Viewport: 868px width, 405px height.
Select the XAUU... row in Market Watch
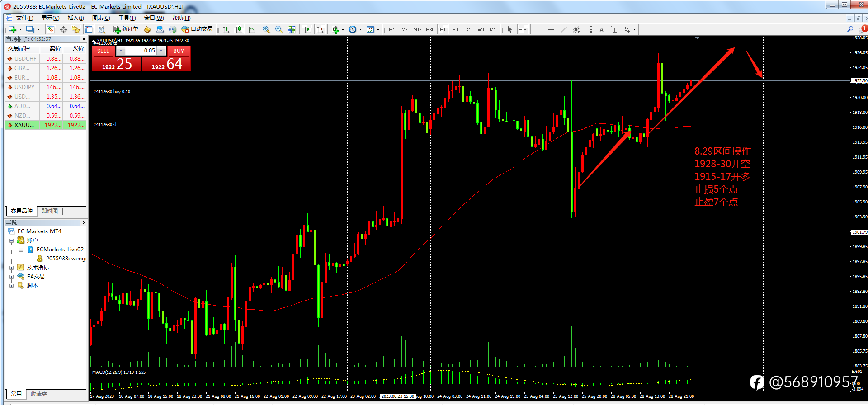(46, 125)
